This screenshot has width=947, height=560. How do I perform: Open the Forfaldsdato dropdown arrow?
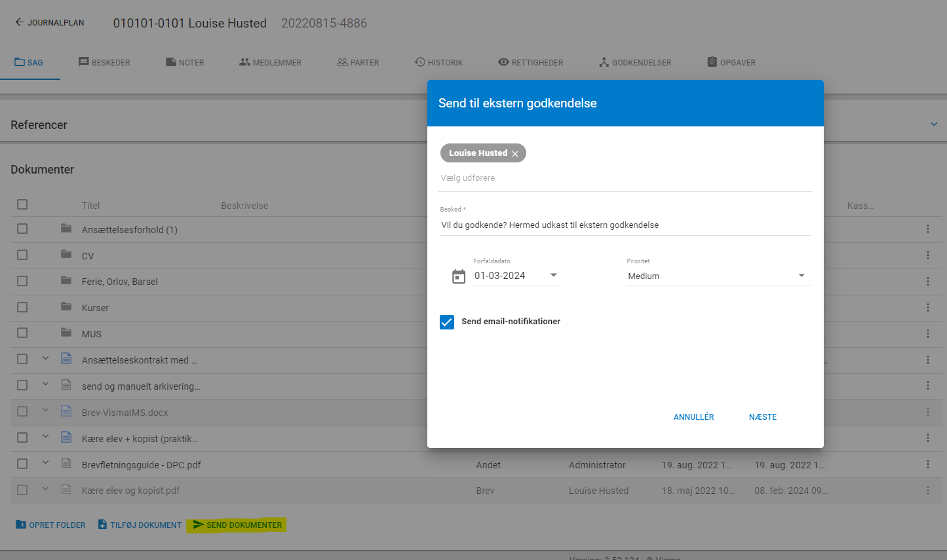coord(554,275)
